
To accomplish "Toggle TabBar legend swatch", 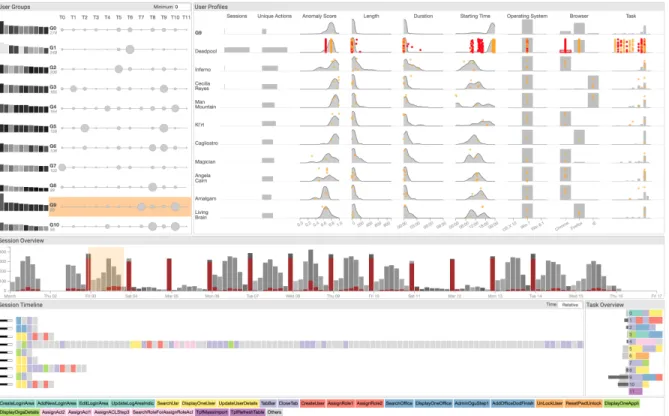I will 268,403.
